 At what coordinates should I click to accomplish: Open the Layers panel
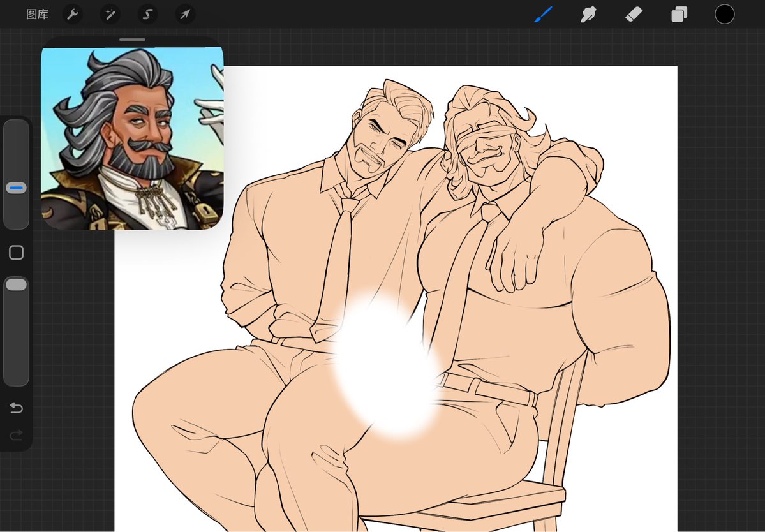(679, 15)
